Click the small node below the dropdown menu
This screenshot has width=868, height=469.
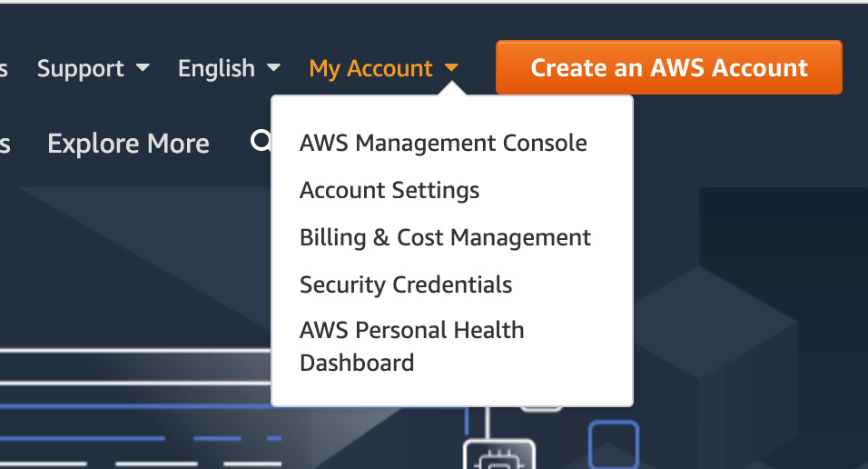coord(542,408)
